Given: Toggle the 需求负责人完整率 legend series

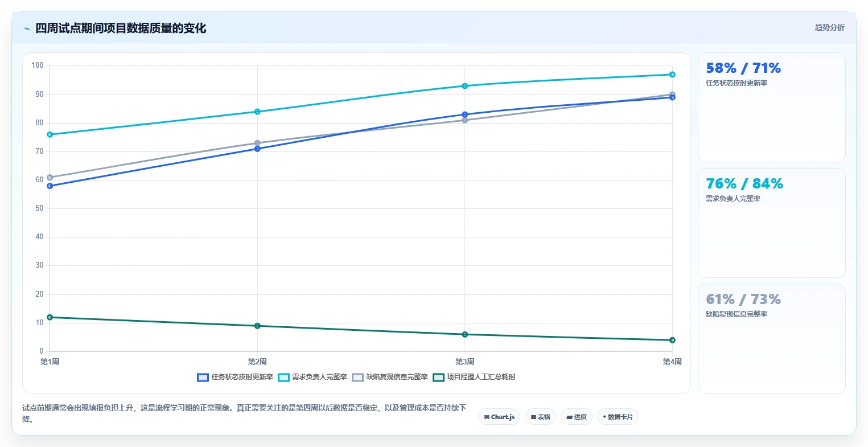Looking at the screenshot, I should coord(312,377).
